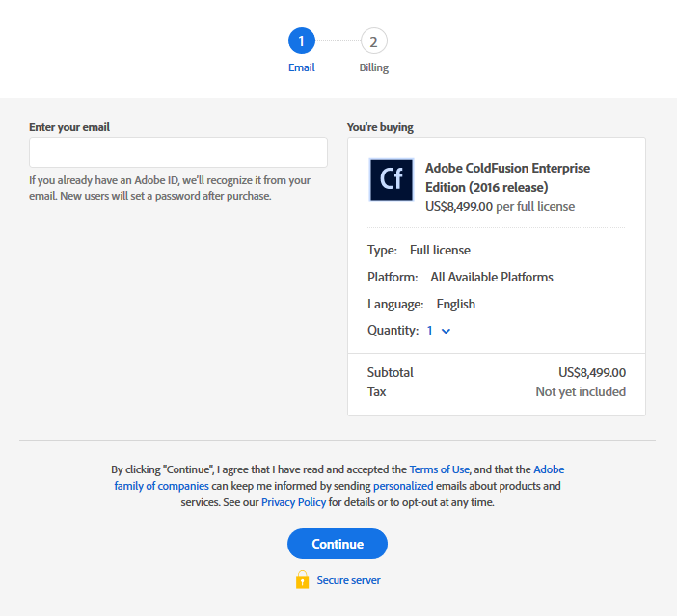Click the Tax label
The image size is (677, 616).
click(x=376, y=391)
